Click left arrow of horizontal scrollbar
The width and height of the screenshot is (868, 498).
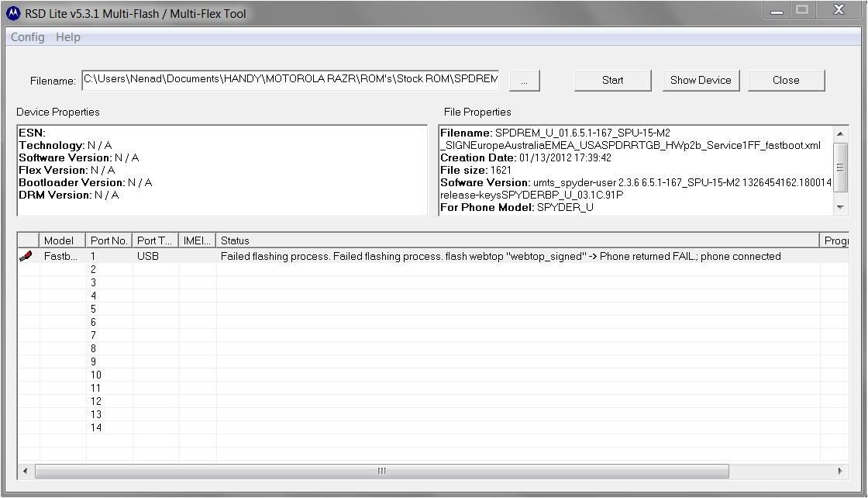[25, 472]
